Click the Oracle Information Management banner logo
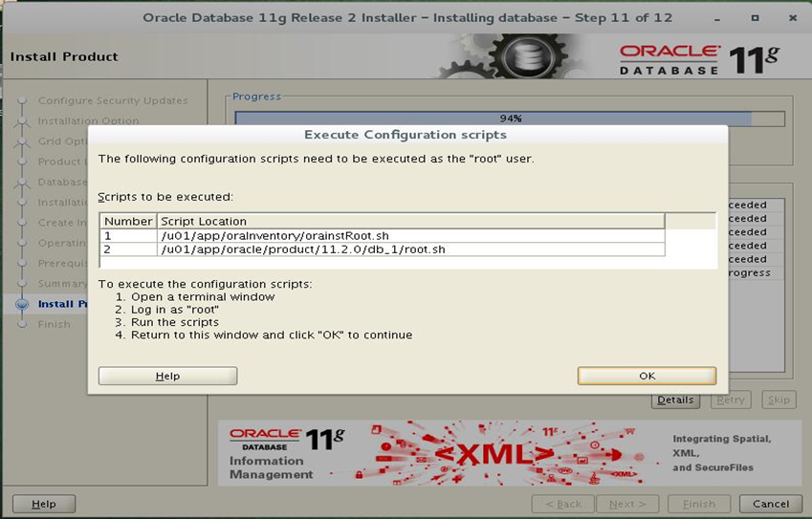Viewport: 812px width, 519px height. [286, 453]
